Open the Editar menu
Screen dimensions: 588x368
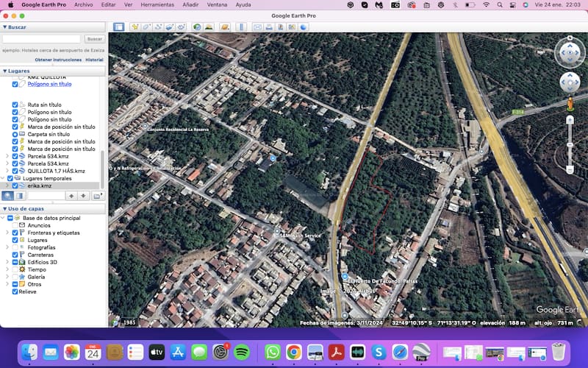[x=108, y=5]
